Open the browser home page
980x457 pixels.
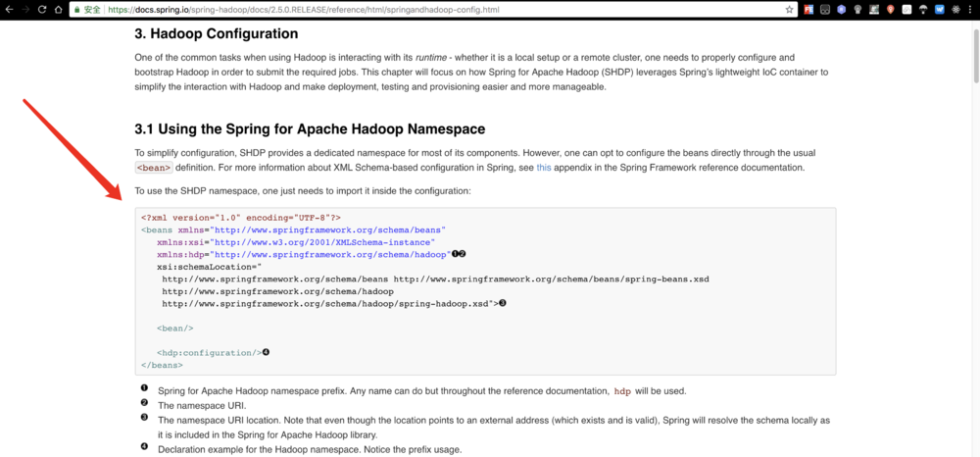(58, 9)
